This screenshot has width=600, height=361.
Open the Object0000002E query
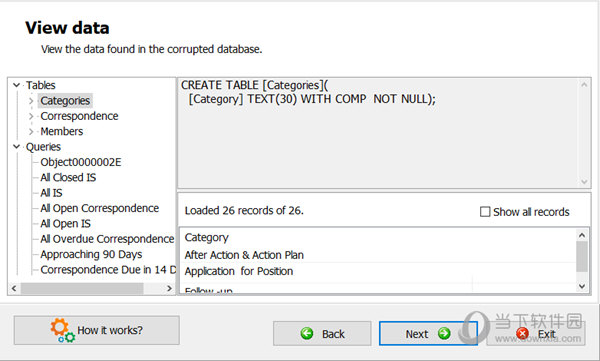[81, 162]
